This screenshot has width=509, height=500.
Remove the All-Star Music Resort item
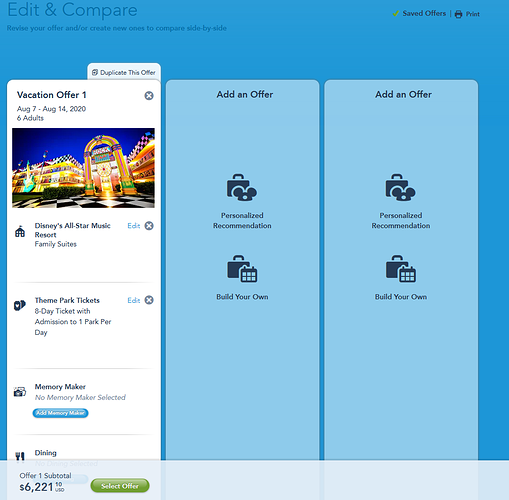coord(149,226)
